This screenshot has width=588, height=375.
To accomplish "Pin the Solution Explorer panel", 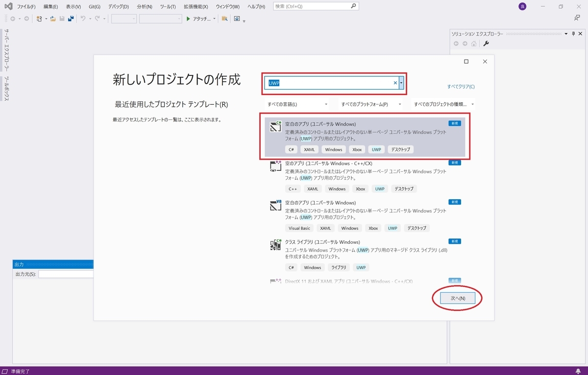I will tap(573, 33).
